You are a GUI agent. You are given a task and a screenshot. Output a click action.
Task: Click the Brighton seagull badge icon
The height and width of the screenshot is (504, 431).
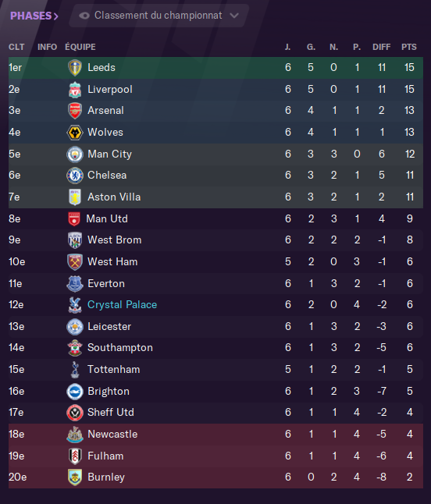[75, 392]
